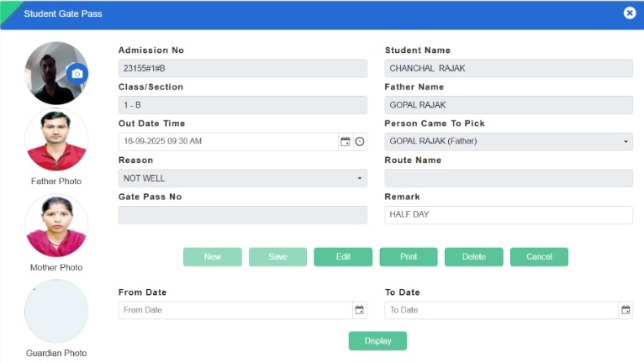Click the Edit button
Viewport: 644px width, 363px height.
(x=343, y=257)
